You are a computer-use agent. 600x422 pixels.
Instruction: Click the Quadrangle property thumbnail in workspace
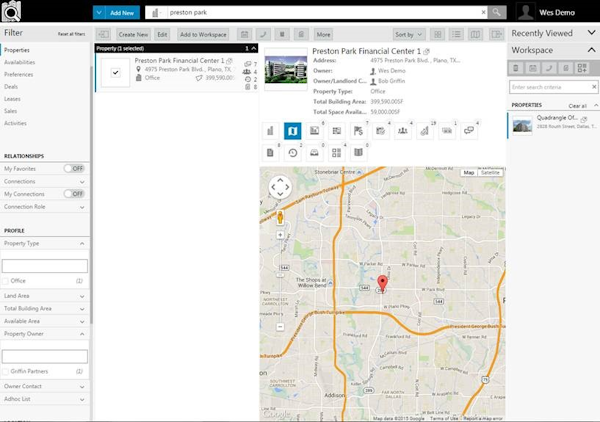click(x=521, y=124)
